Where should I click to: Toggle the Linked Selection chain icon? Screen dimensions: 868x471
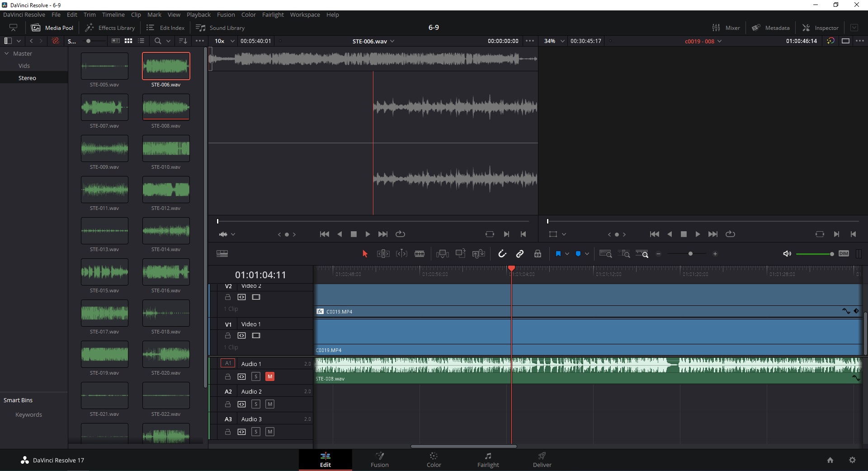click(520, 254)
